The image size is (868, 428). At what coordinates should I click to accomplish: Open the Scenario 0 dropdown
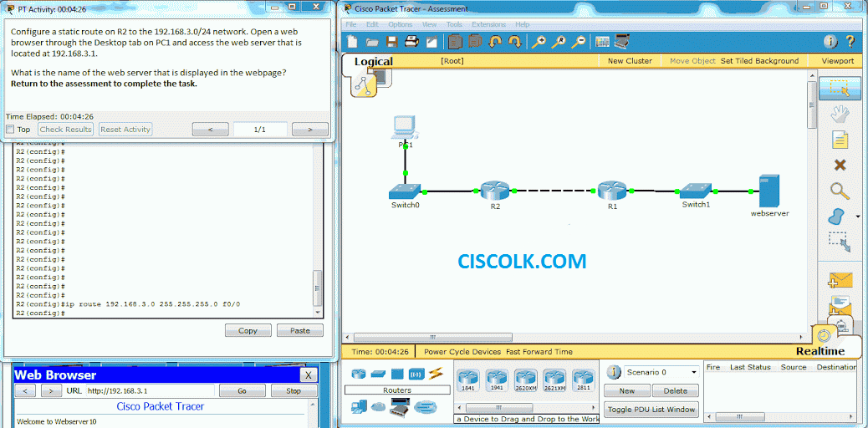click(x=661, y=372)
